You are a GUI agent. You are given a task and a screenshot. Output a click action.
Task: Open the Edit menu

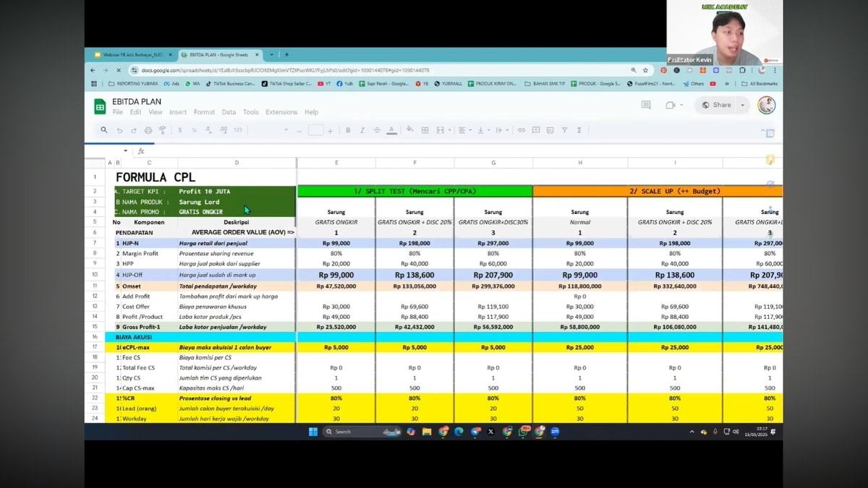pyautogui.click(x=136, y=112)
